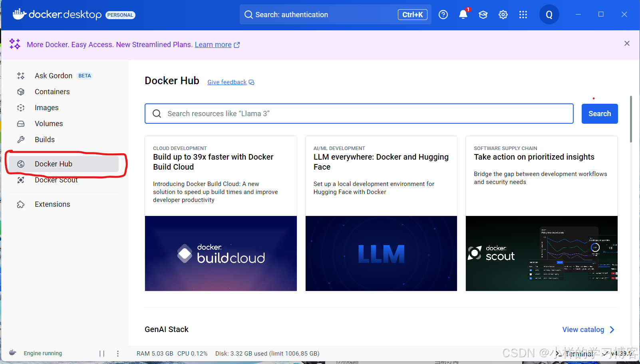
Task: Go to Volumes
Action: (49, 124)
